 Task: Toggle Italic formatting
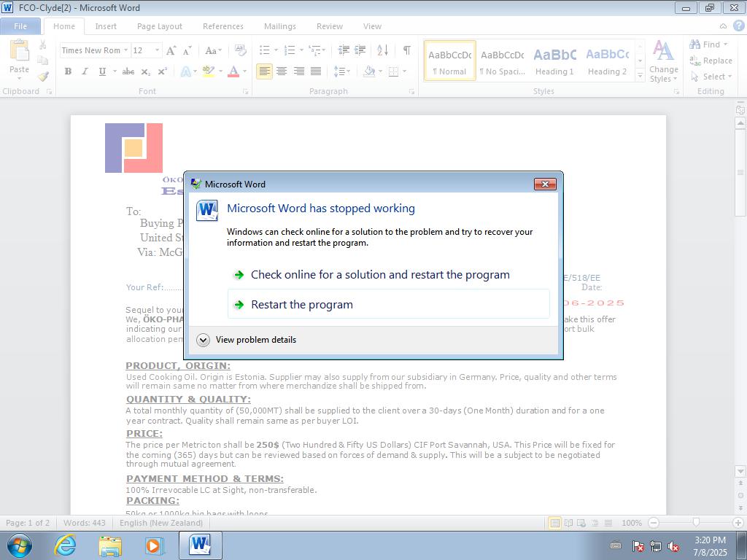(85, 71)
